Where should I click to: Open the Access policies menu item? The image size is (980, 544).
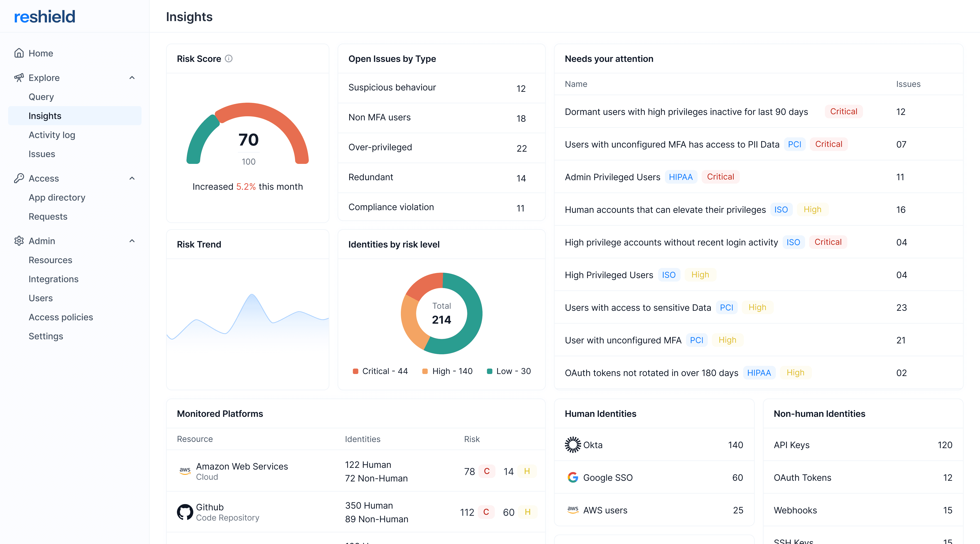pos(61,317)
